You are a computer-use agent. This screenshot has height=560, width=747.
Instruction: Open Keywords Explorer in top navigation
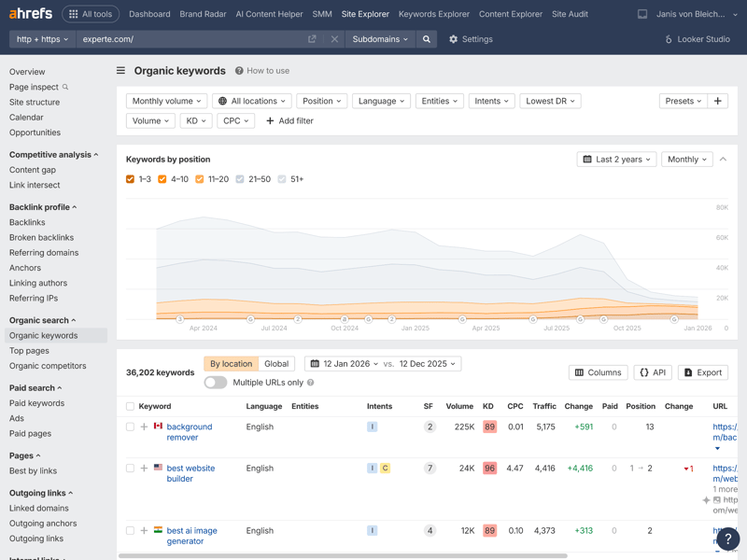[x=433, y=14]
